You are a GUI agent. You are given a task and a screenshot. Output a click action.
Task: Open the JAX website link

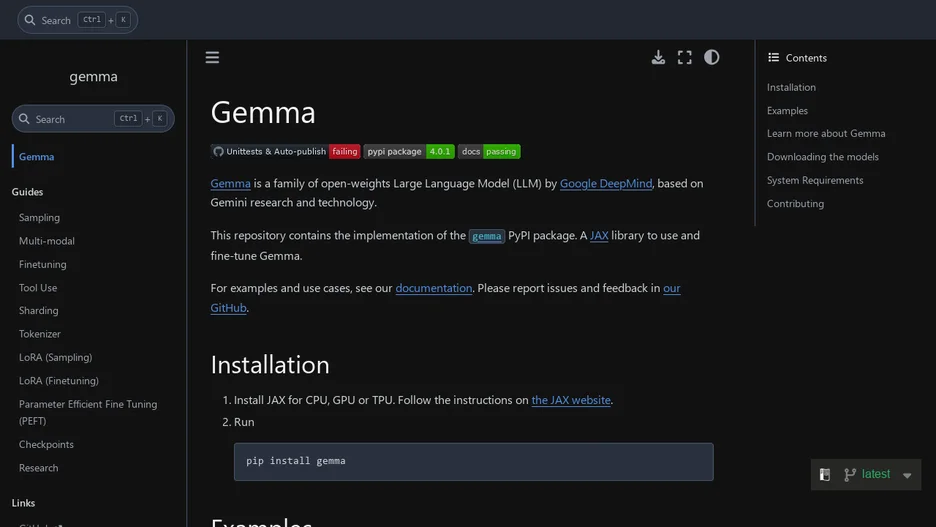(x=571, y=400)
